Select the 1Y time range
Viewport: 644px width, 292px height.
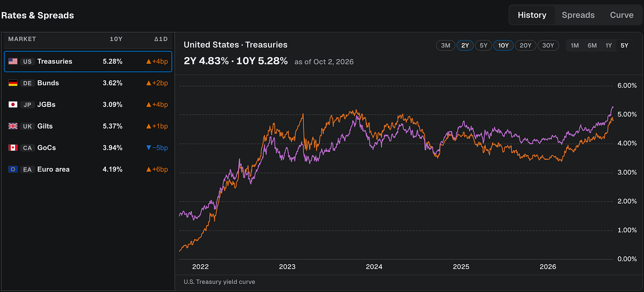(x=609, y=46)
